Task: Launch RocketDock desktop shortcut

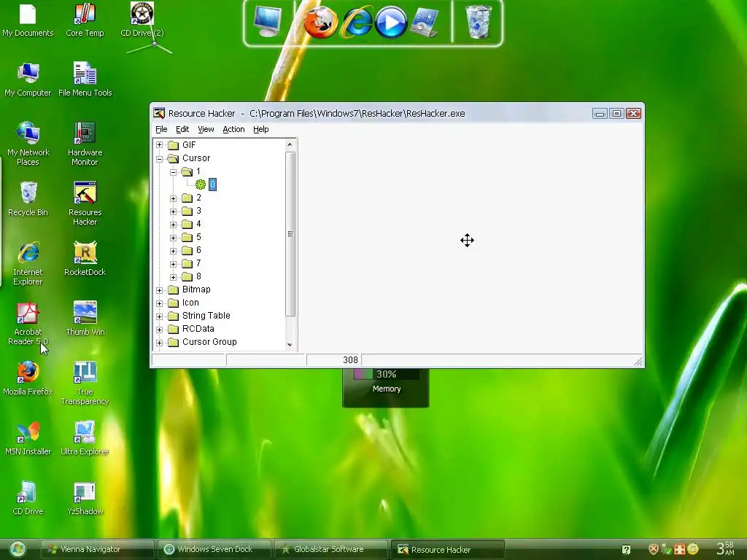Action: 85,260
